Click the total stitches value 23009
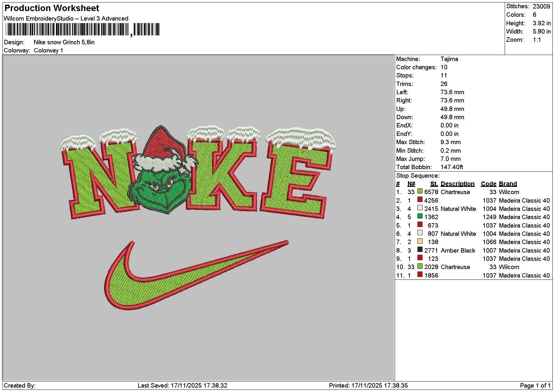This screenshot has width=555, height=392. [x=541, y=6]
